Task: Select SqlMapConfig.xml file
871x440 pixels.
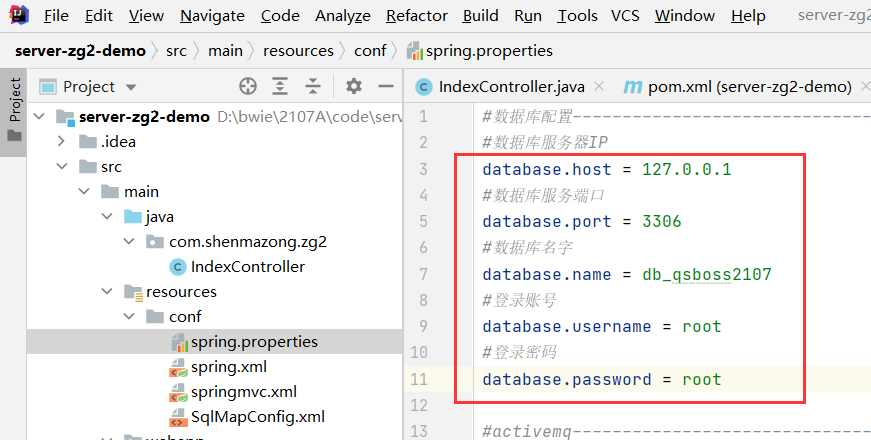Action: coord(258,417)
